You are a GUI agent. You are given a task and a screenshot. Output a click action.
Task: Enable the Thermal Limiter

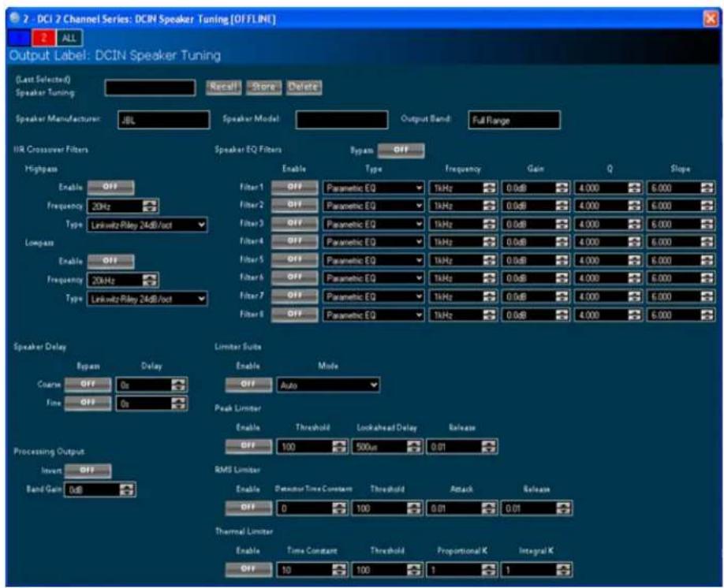click(x=248, y=569)
